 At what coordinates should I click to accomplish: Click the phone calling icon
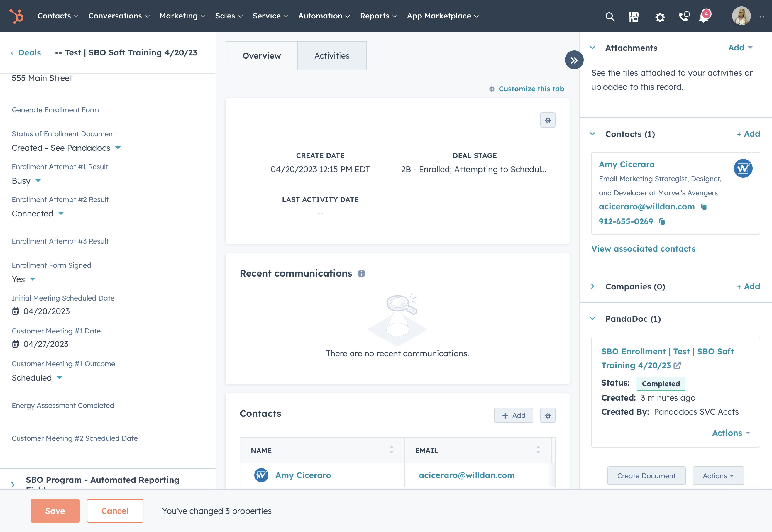[684, 16]
